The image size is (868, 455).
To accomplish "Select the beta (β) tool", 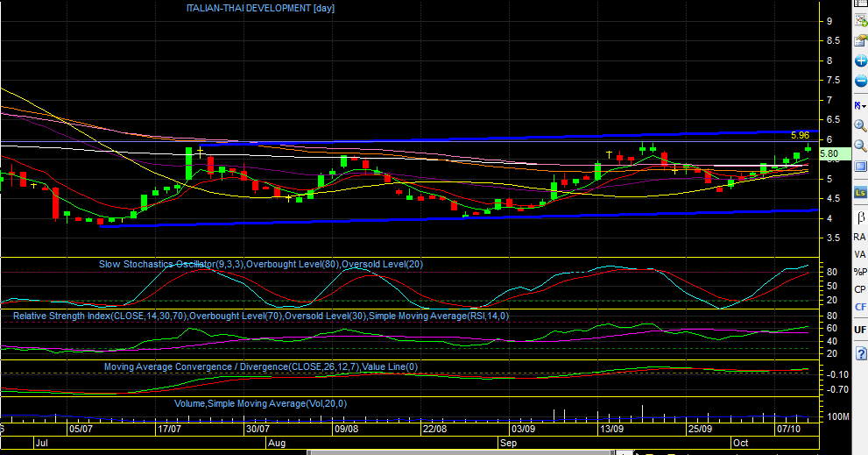I will tap(860, 217).
